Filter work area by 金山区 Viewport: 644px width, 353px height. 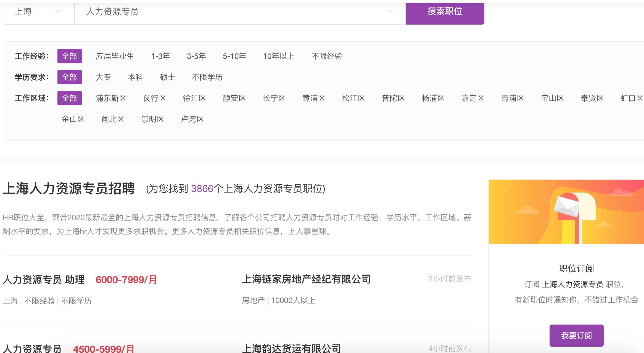pos(73,119)
